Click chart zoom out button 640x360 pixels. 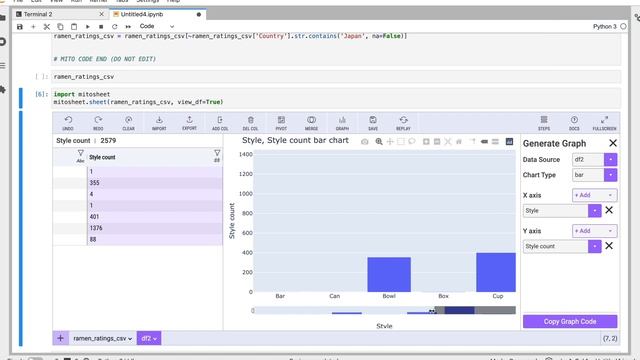(x=437, y=142)
